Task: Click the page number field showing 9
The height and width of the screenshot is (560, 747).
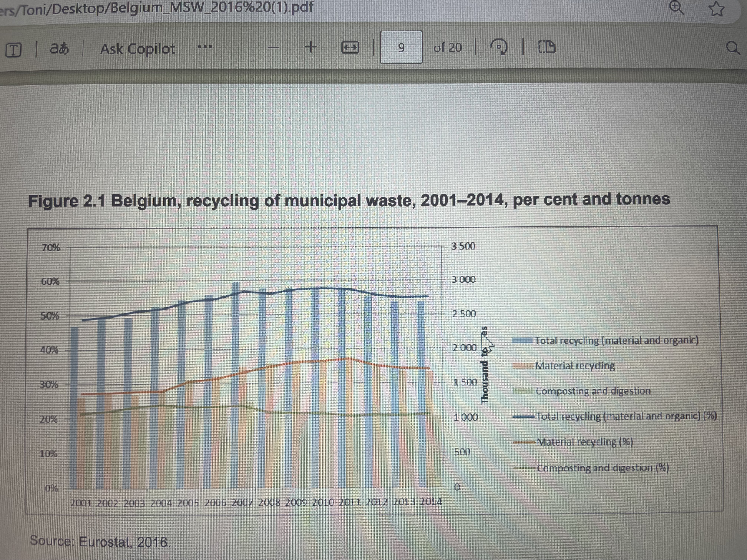Action: pyautogui.click(x=401, y=47)
